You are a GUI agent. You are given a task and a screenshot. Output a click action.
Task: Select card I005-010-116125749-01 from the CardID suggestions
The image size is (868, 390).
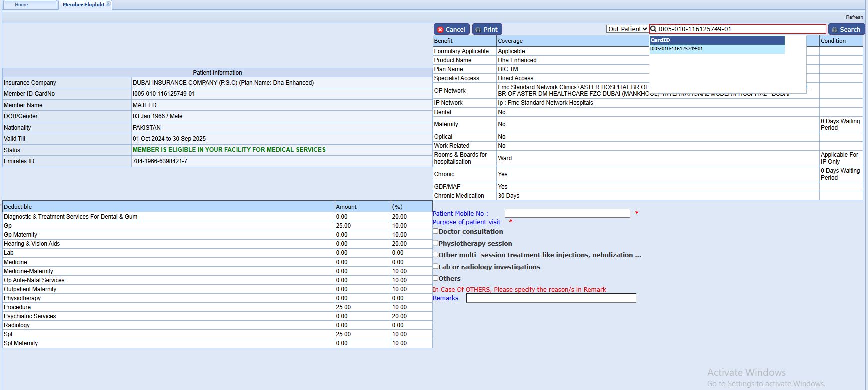point(676,49)
